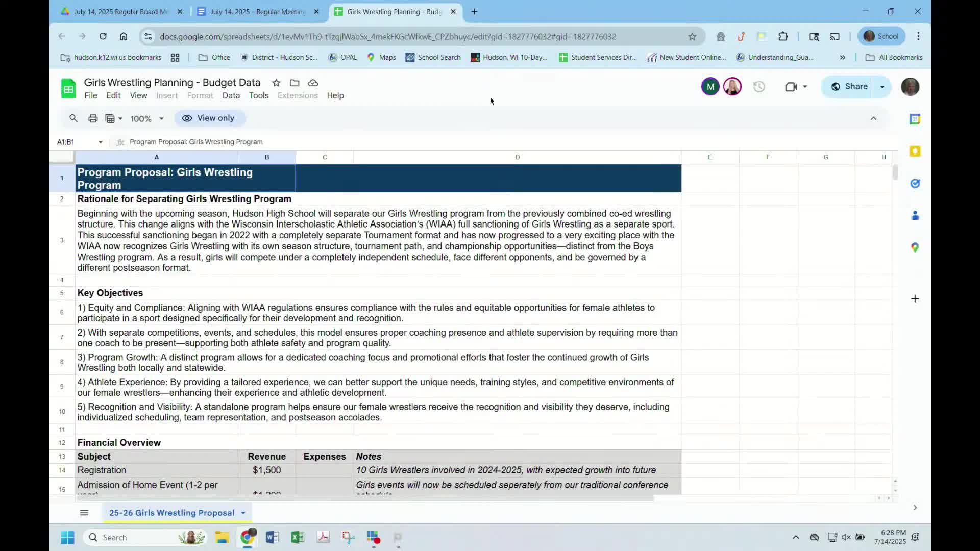This screenshot has width=980, height=551.
Task: Open the all sheets list menu
Action: [84, 513]
